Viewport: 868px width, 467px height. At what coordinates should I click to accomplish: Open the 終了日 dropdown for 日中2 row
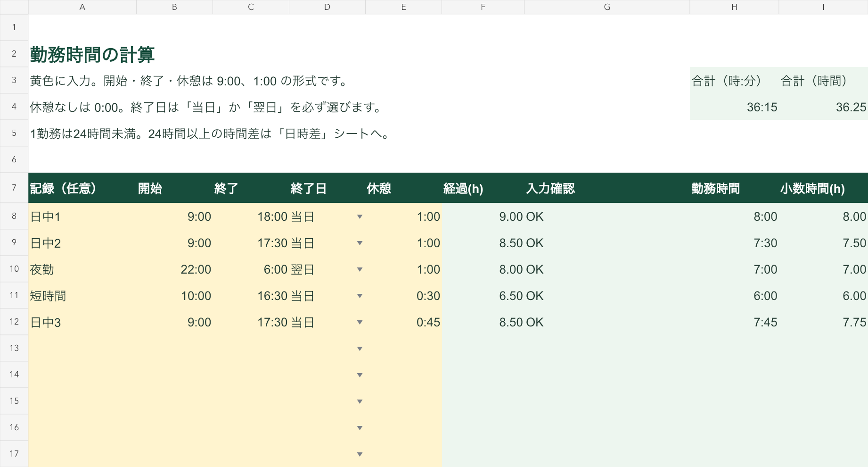[360, 243]
